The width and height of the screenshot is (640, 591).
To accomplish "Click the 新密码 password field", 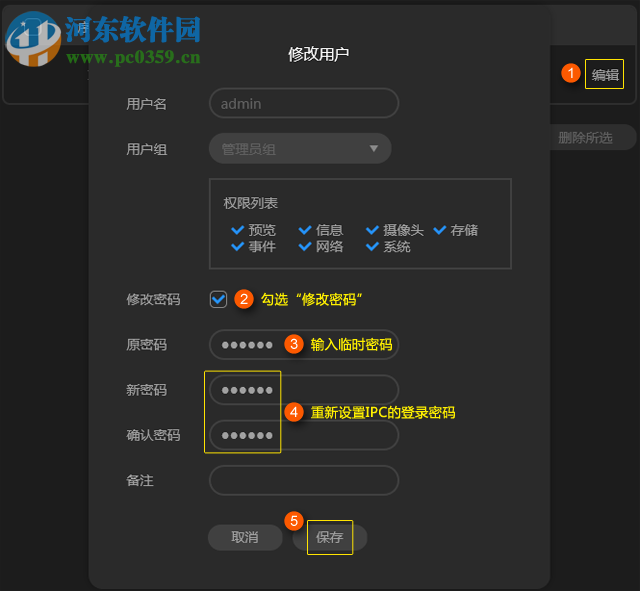I will pyautogui.click(x=304, y=390).
